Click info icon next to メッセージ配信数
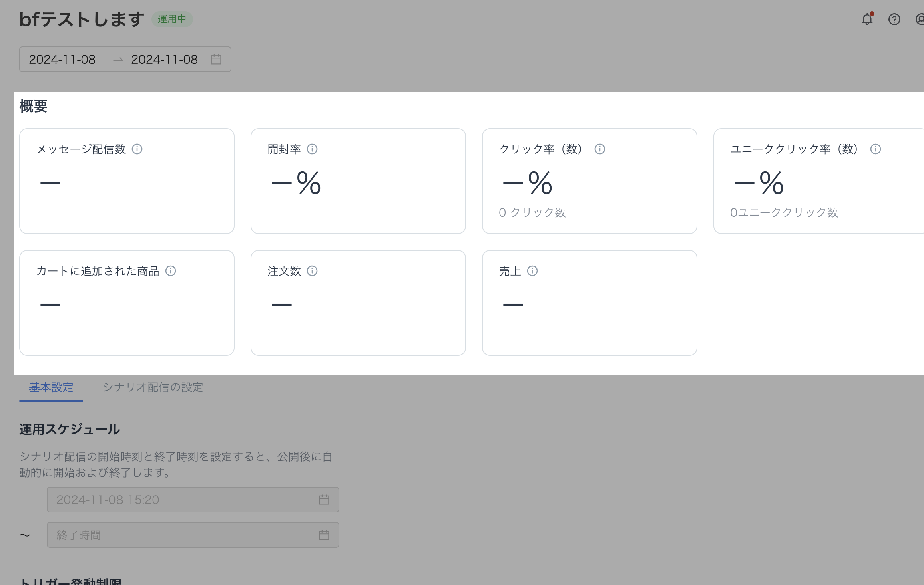Image resolution: width=924 pixels, height=585 pixels. click(x=137, y=149)
